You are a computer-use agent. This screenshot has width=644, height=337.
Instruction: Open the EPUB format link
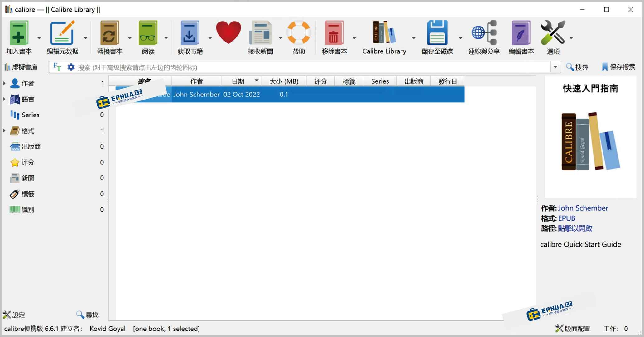coord(566,218)
